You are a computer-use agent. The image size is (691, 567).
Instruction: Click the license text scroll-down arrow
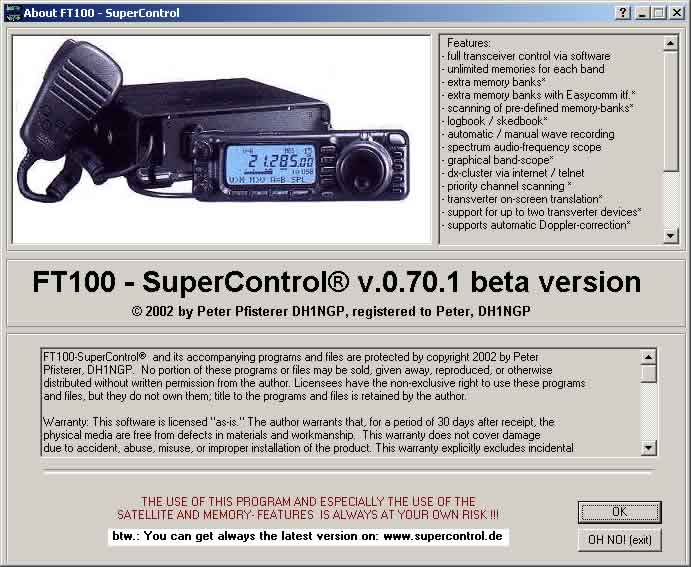pos(648,448)
